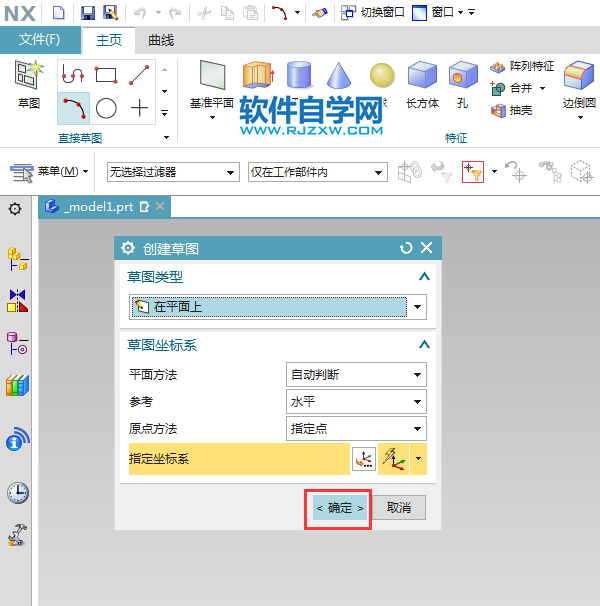Open the 文件(F) file menu
This screenshot has width=600, height=606.
[x=40, y=40]
